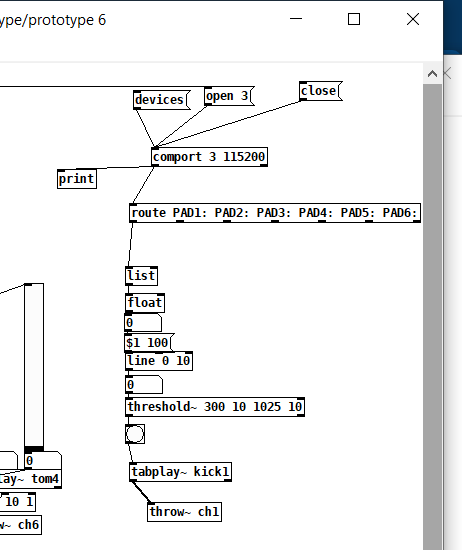Image resolution: width=471 pixels, height=550 pixels.
Task: Maximize the prototype 6 window
Action: (354, 19)
